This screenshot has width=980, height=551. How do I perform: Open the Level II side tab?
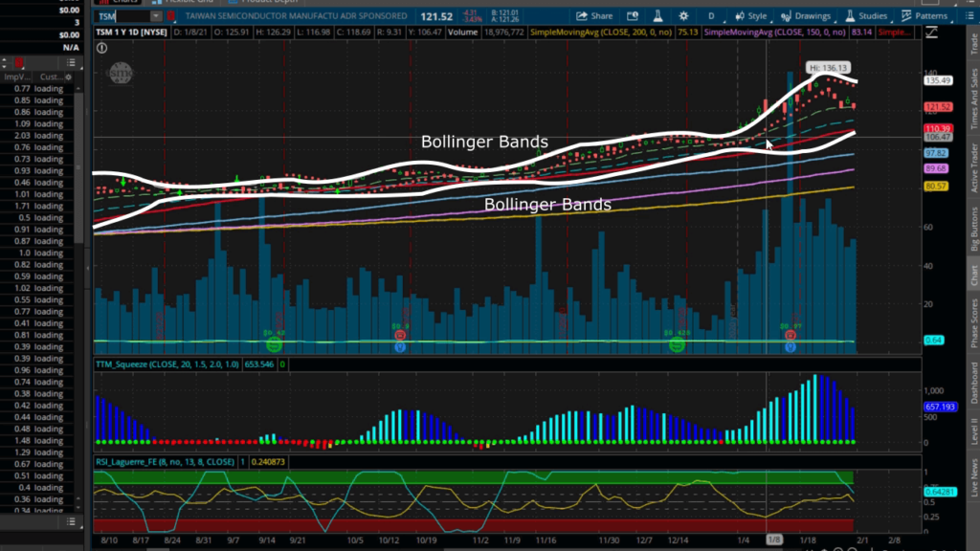973,431
